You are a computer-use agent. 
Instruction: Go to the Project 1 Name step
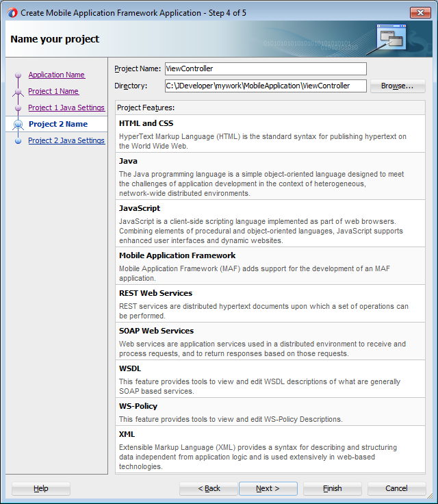click(x=53, y=91)
